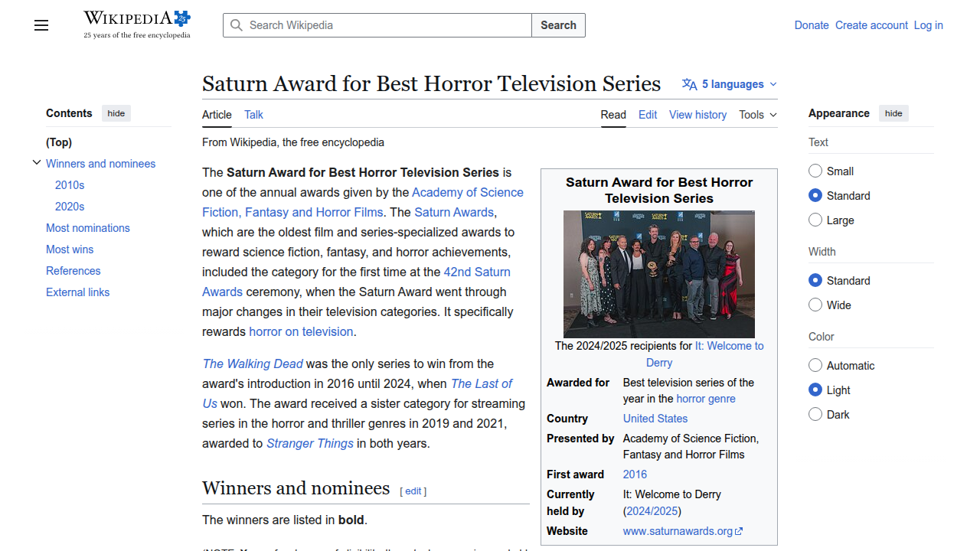This screenshot has height=551, width=980.
Task: Go to (Top) in contents
Action: 59,142
